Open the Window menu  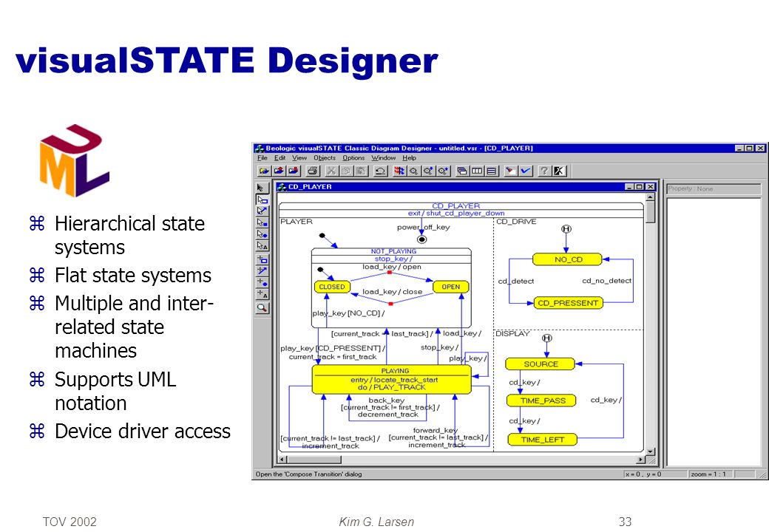click(x=384, y=157)
